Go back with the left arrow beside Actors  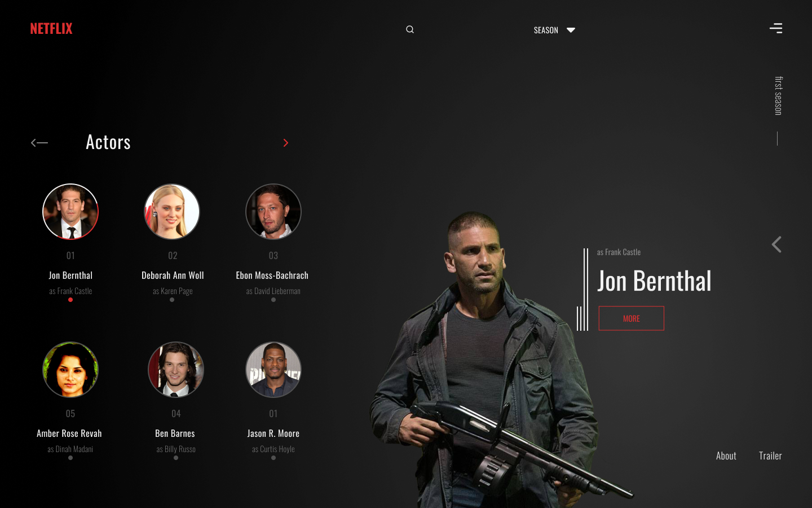point(39,143)
